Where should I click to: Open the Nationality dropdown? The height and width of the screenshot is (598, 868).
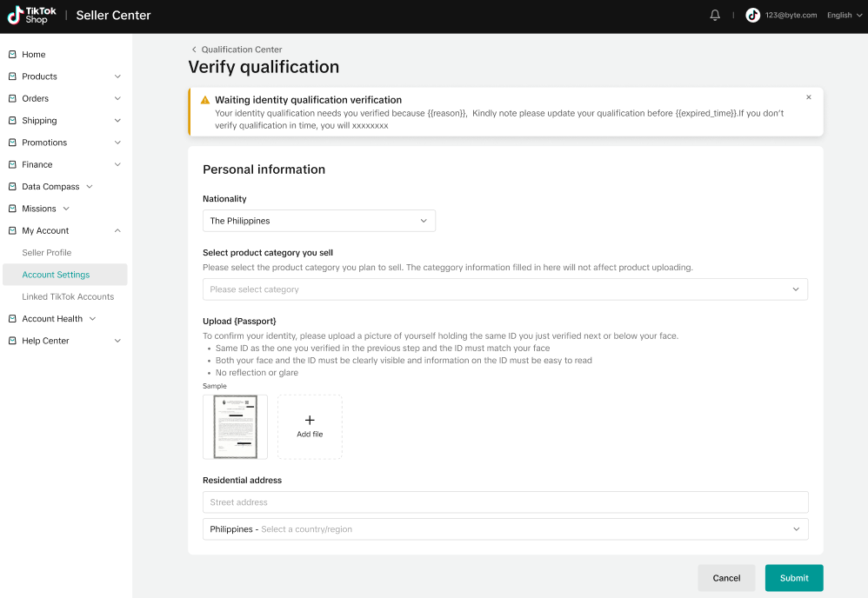click(318, 221)
